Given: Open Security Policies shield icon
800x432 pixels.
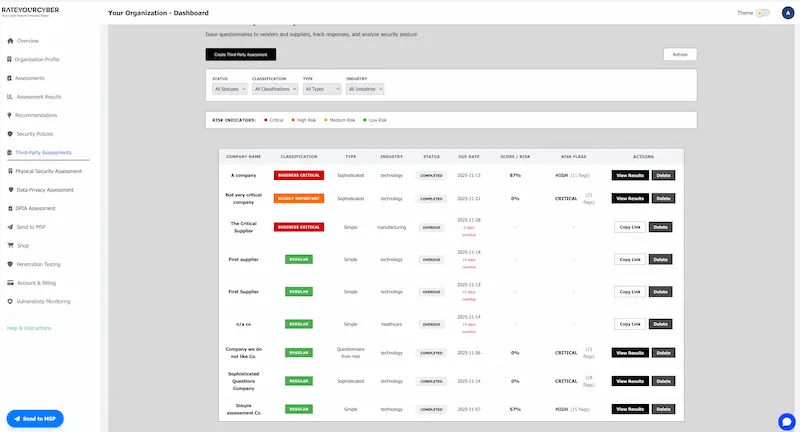Looking at the screenshot, I should 10,133.
